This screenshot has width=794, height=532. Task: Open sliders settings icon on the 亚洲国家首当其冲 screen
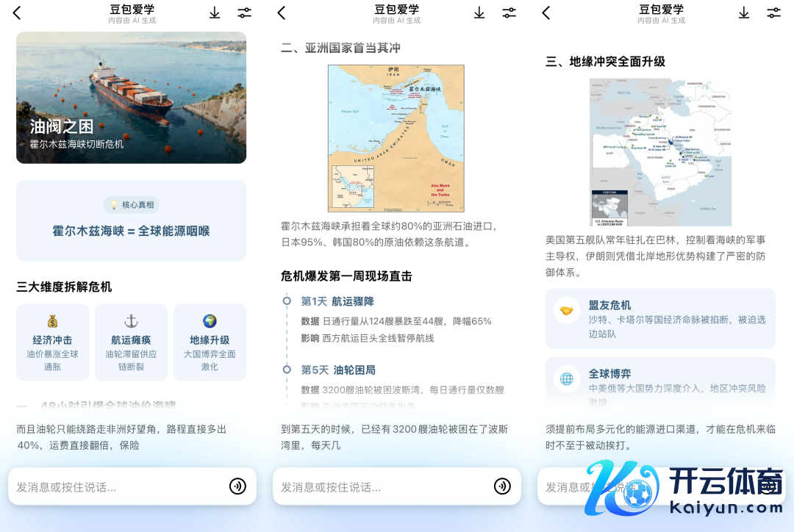pos(509,13)
